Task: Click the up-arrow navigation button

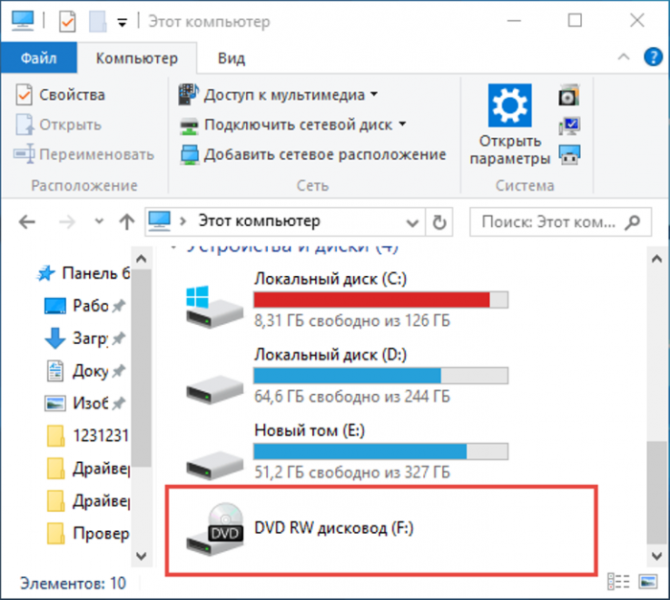Action: [x=126, y=222]
